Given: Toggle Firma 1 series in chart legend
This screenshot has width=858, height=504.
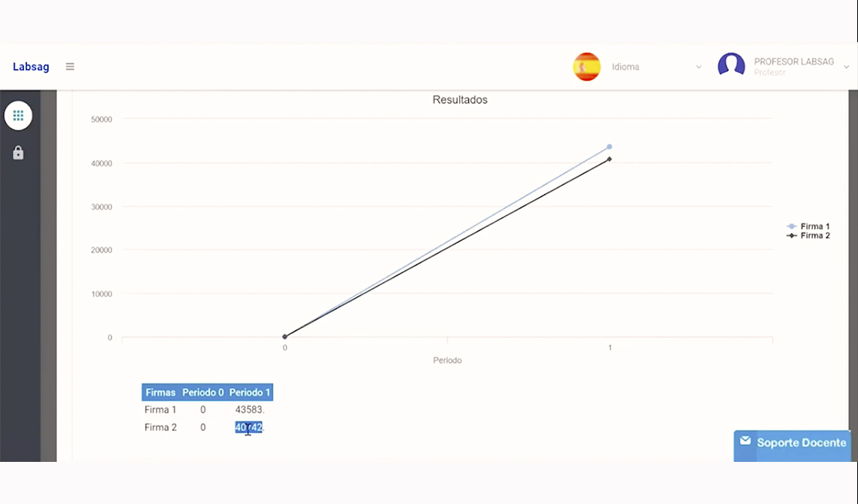Looking at the screenshot, I should click(x=808, y=226).
